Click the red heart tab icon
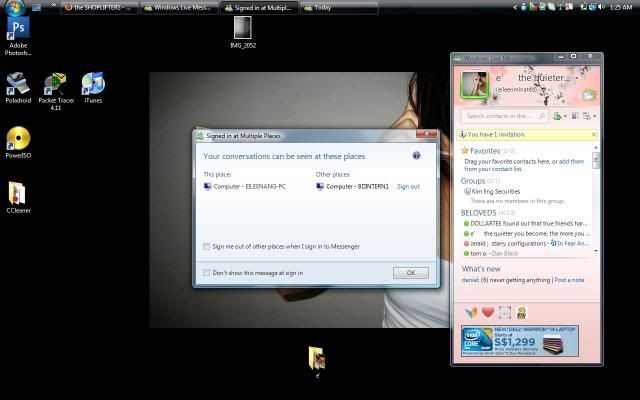This screenshot has height=400, width=640. [x=488, y=313]
